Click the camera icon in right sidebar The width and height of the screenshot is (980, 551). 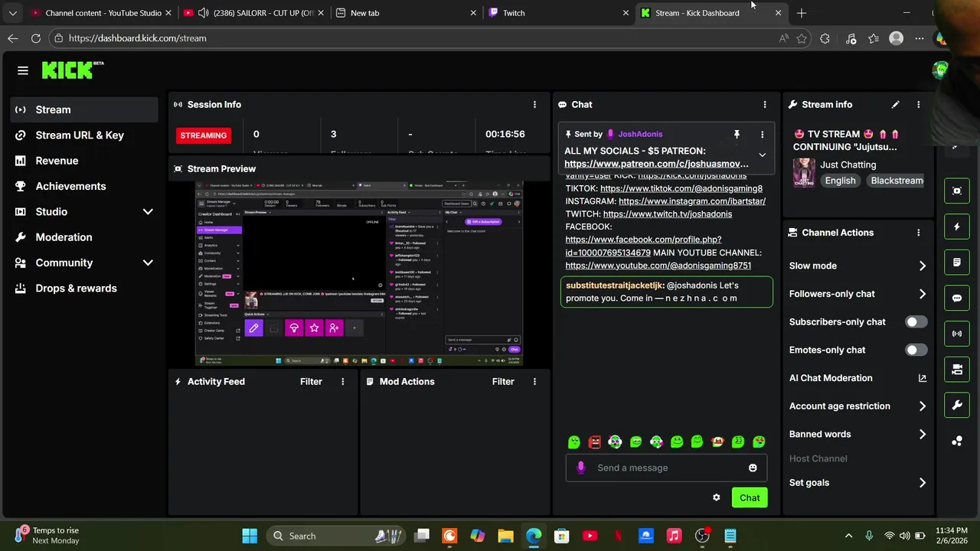957,370
